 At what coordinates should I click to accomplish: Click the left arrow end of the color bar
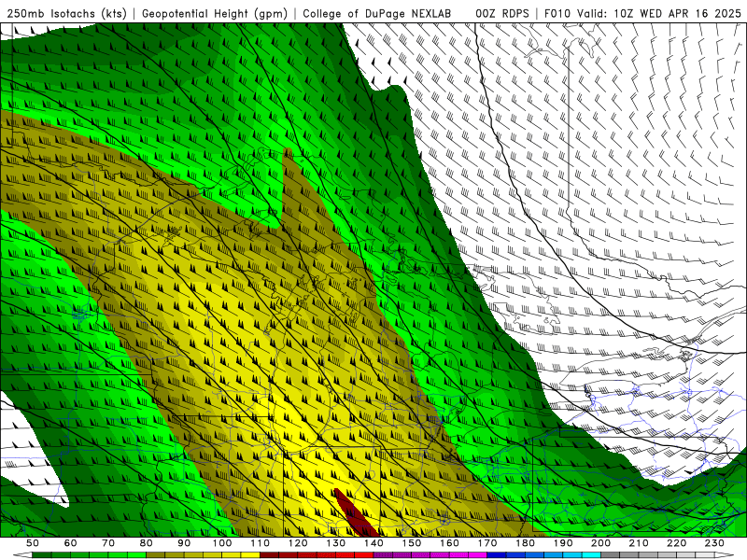coord(22,554)
